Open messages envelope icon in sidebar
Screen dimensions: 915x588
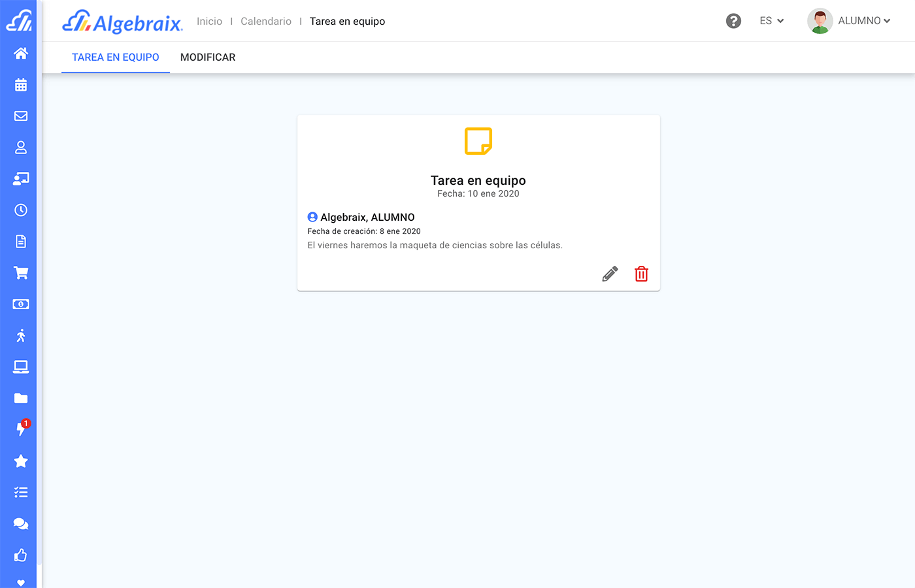(x=21, y=116)
